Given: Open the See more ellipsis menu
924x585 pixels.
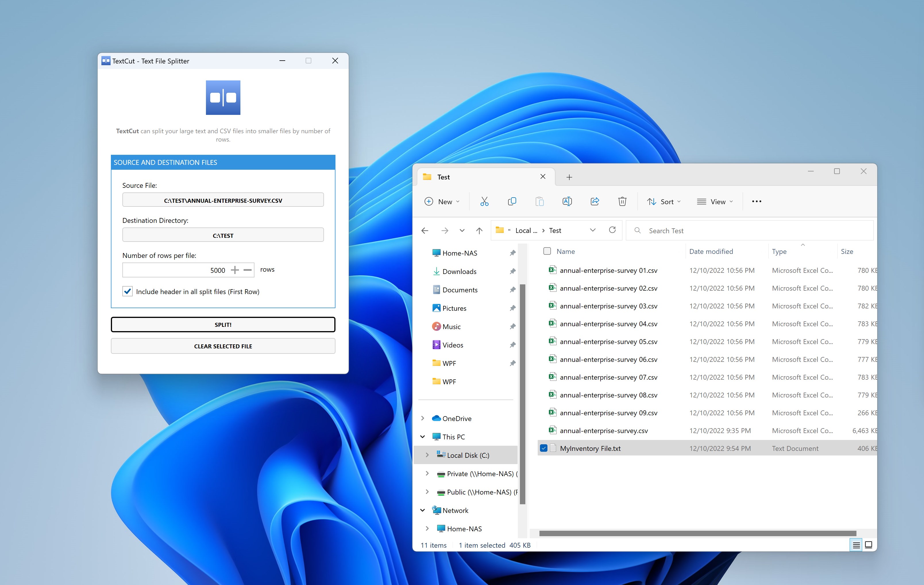Looking at the screenshot, I should (757, 201).
